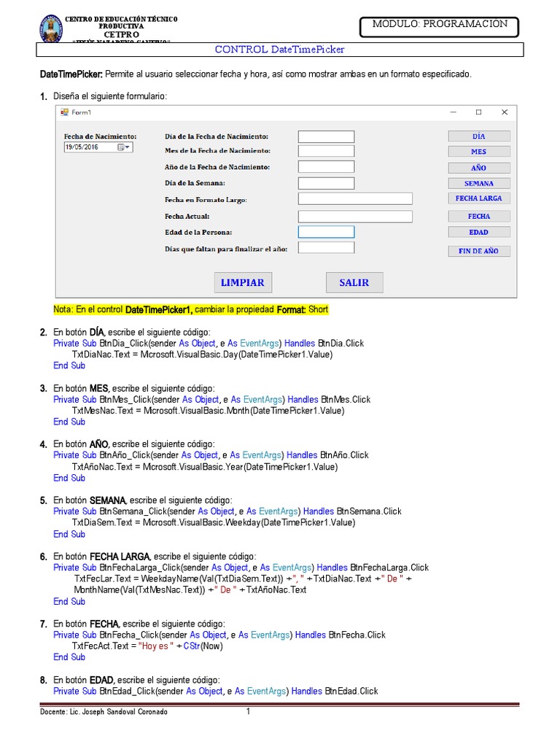Click 'Diseña el siguiente formulario:' text
This screenshot has height=747, width=560.
110,96
